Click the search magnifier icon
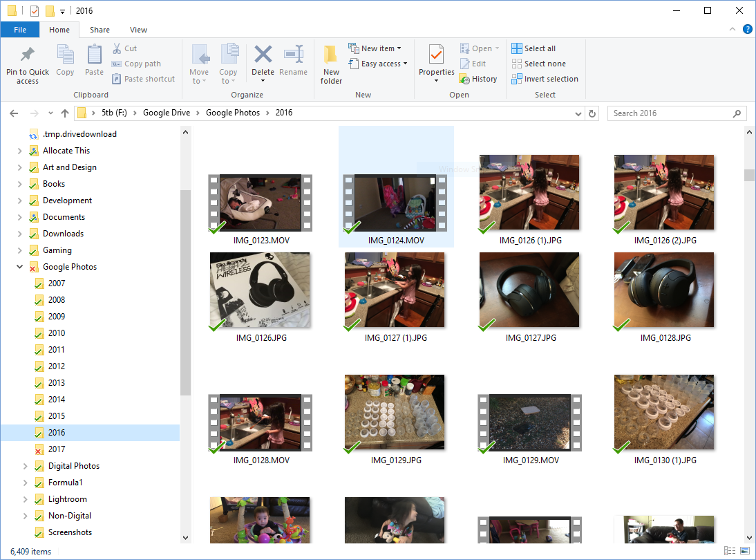The image size is (756, 560). [x=737, y=113]
